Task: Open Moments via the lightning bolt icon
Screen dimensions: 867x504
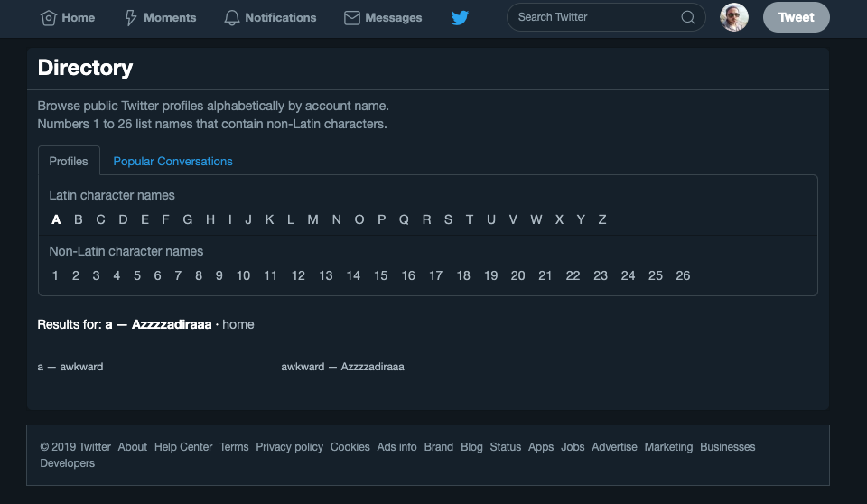Action: [131, 18]
